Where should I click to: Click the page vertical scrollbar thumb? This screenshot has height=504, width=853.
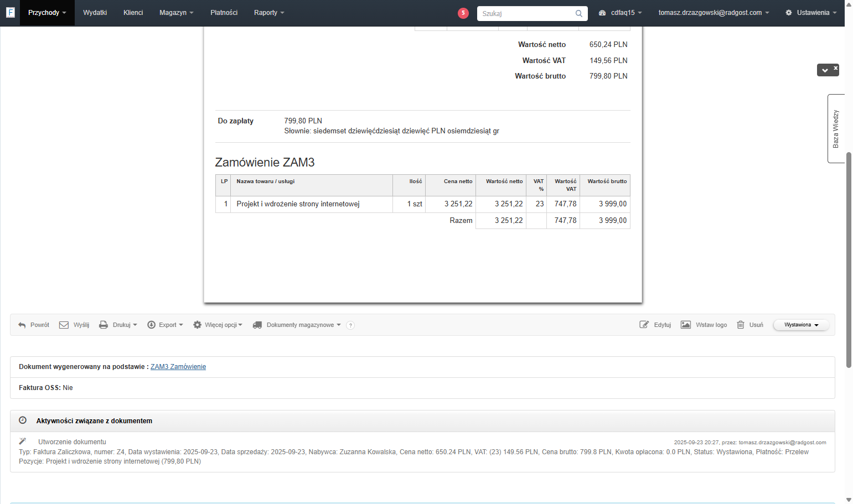(849, 260)
